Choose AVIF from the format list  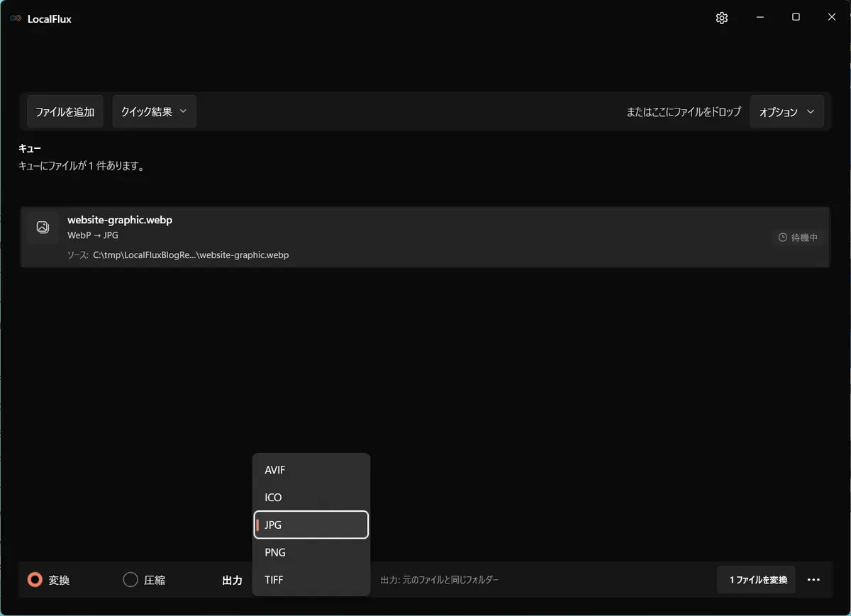point(311,470)
